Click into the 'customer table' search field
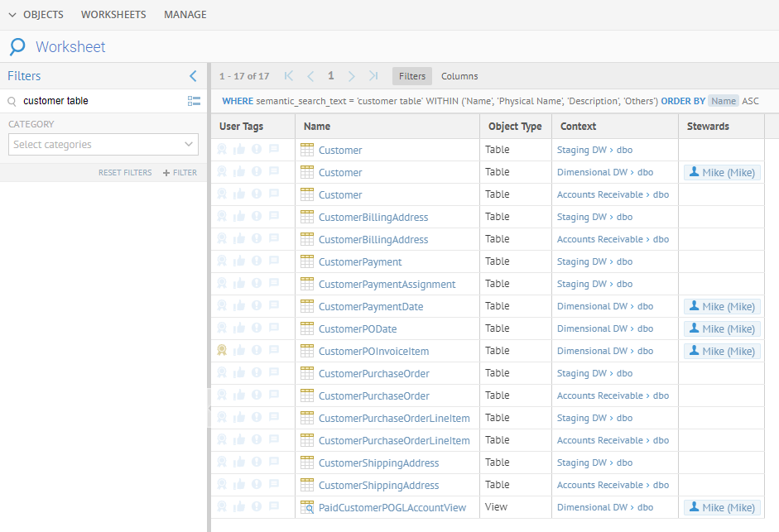The image size is (779, 532). tap(99, 101)
